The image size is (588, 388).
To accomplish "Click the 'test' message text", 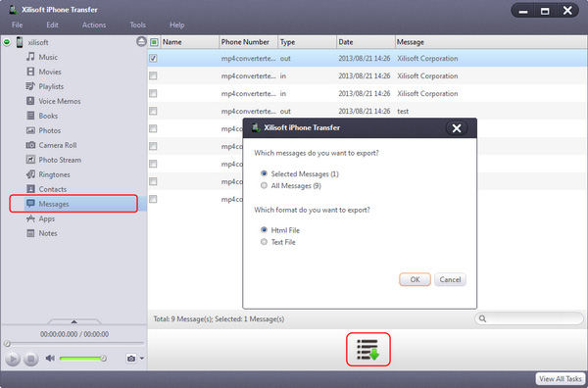I will (x=403, y=112).
